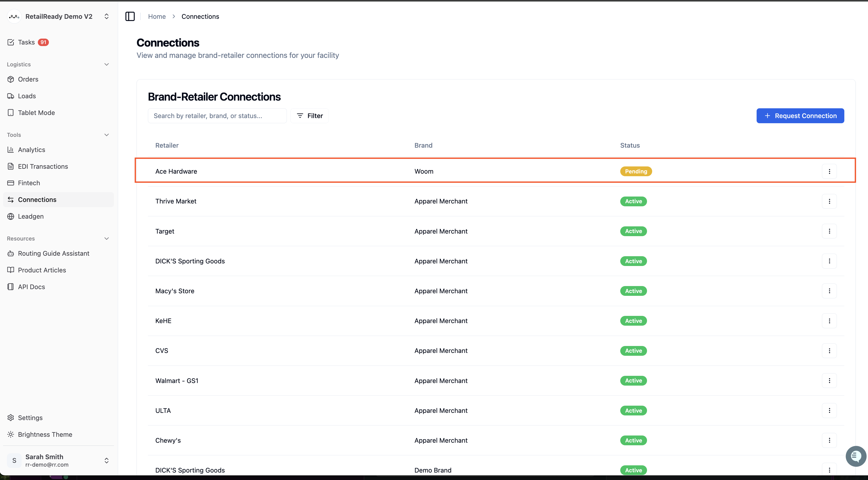The image size is (868, 480).
Task: Open actions menu for Thrive Market row
Action: click(829, 201)
